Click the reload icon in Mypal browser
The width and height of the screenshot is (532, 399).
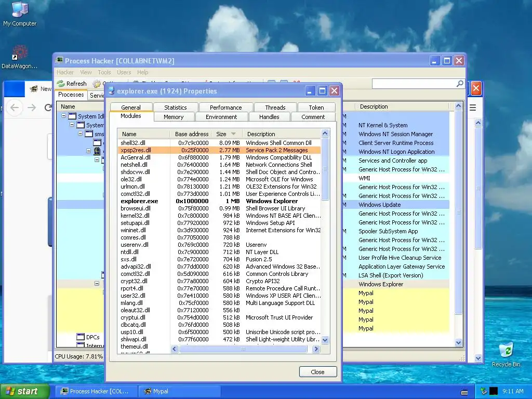pyautogui.click(x=48, y=108)
